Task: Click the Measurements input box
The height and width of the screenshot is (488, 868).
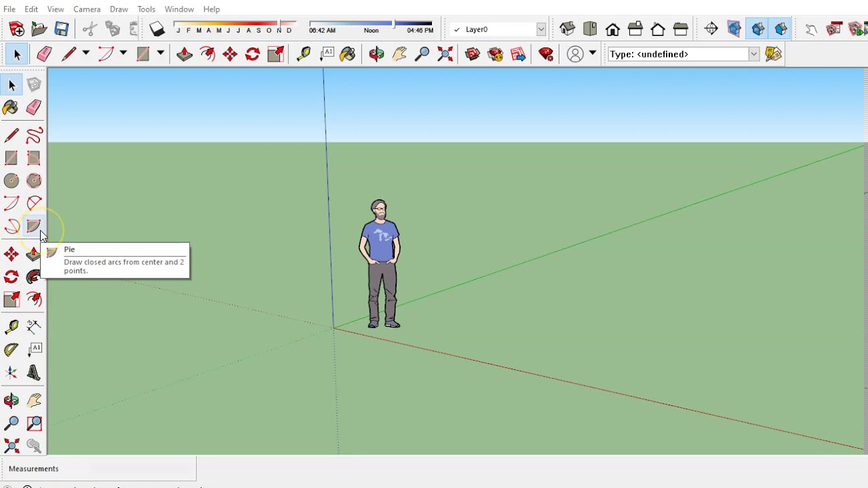Action: pyautogui.click(x=142, y=469)
